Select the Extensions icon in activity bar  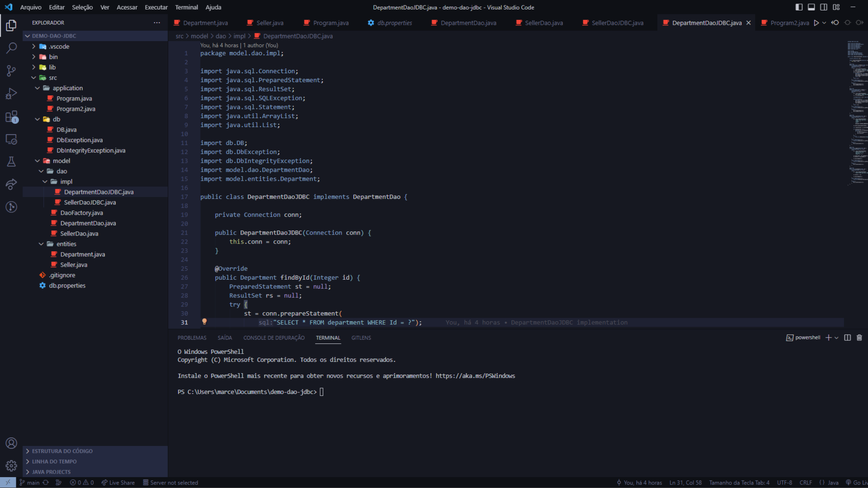(11, 117)
